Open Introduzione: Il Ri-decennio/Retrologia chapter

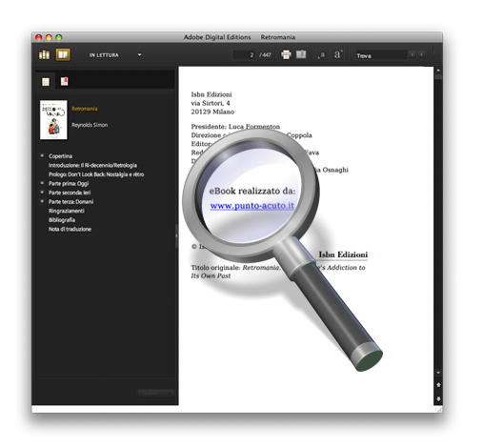[92, 165]
